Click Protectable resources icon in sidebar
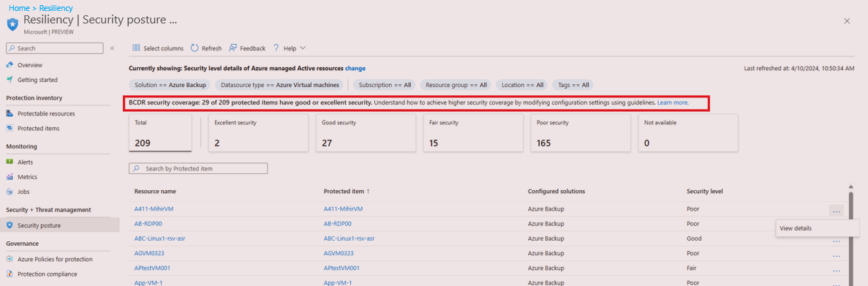This screenshot has width=868, height=286. [10, 113]
